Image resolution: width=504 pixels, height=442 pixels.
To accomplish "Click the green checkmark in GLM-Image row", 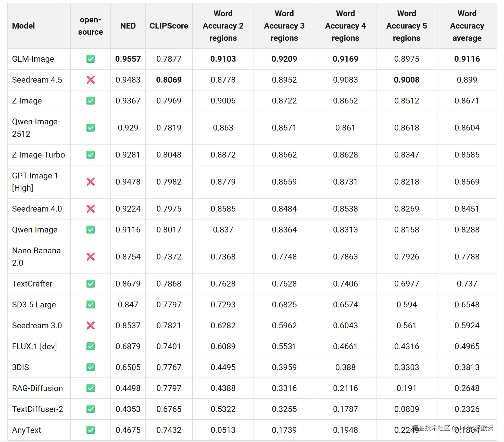I will 91,59.
